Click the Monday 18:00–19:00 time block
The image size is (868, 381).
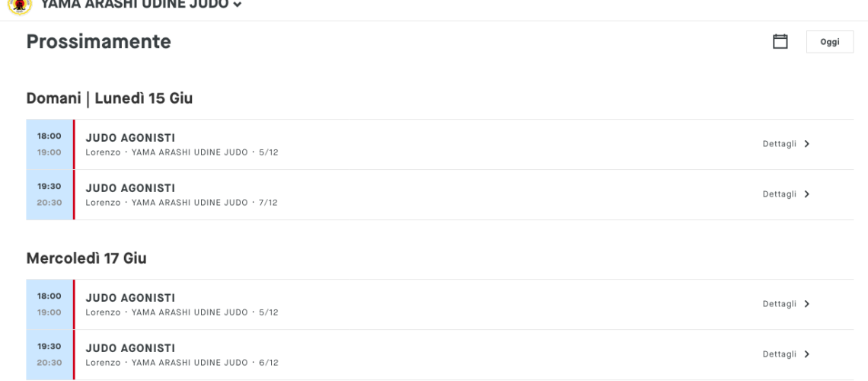(x=49, y=145)
